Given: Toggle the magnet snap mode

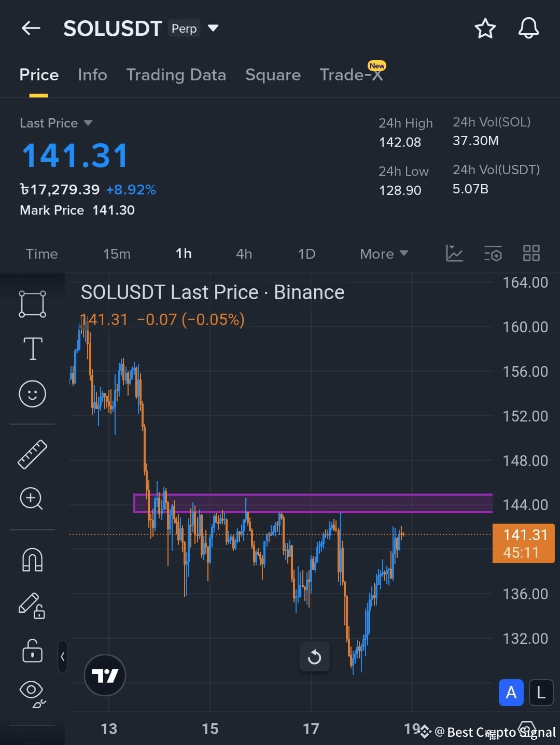Looking at the screenshot, I should click(32, 560).
